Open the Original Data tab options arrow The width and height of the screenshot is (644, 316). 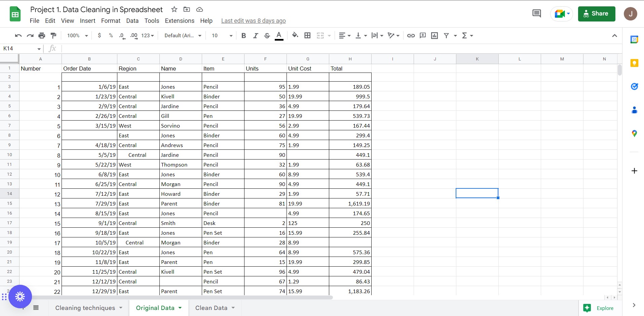click(x=180, y=308)
